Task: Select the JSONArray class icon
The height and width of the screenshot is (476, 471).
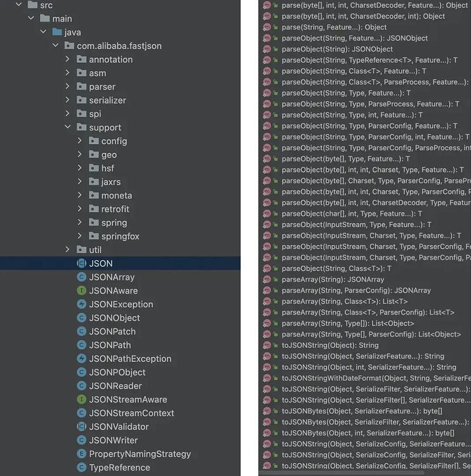Action: (x=81, y=277)
